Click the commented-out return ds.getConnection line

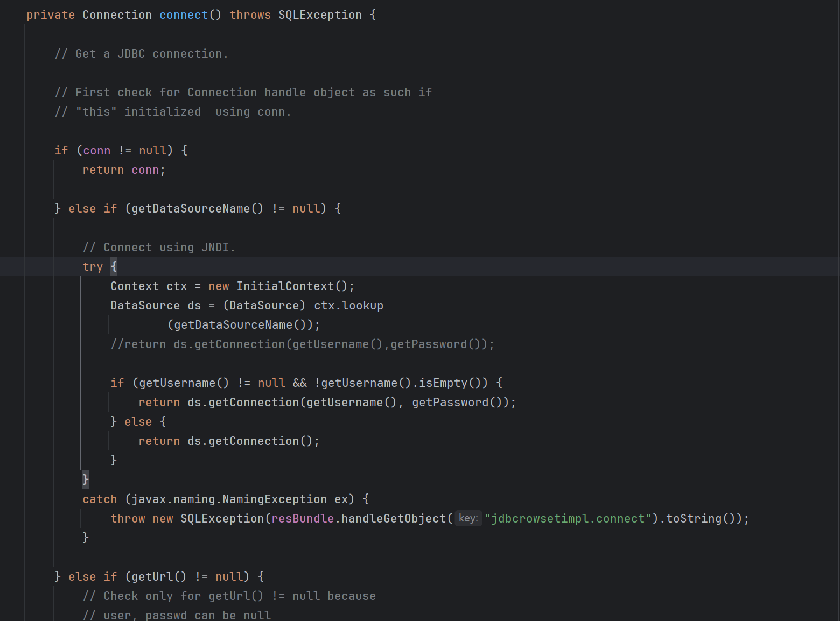302,344
